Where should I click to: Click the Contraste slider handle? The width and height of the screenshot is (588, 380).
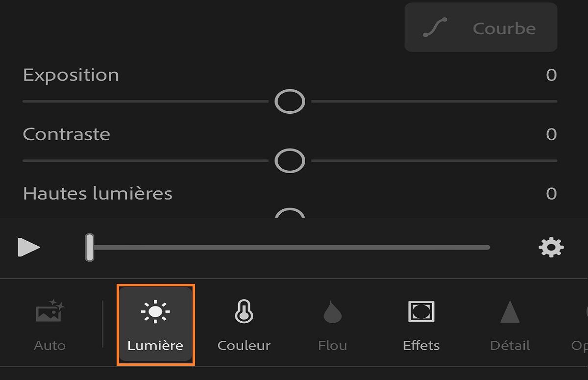[x=289, y=160]
